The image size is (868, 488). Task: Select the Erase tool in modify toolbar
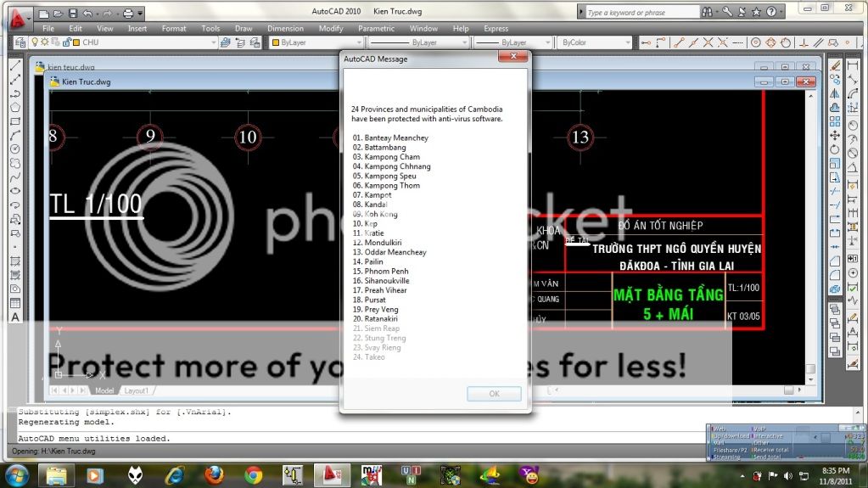point(834,66)
